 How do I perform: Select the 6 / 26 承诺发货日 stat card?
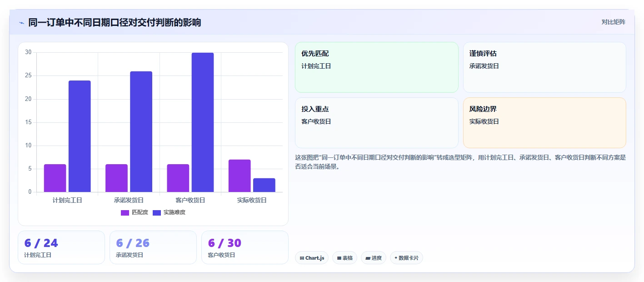pos(153,247)
